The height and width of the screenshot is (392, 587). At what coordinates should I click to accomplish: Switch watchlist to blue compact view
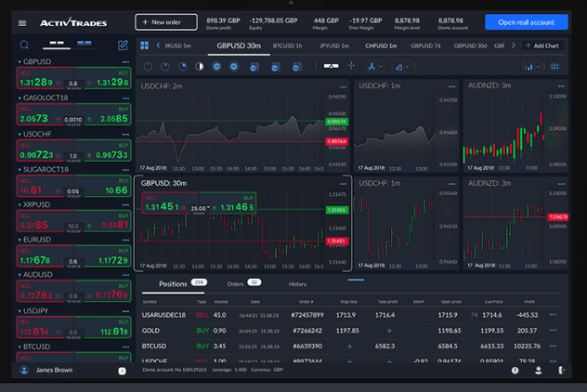85,43
